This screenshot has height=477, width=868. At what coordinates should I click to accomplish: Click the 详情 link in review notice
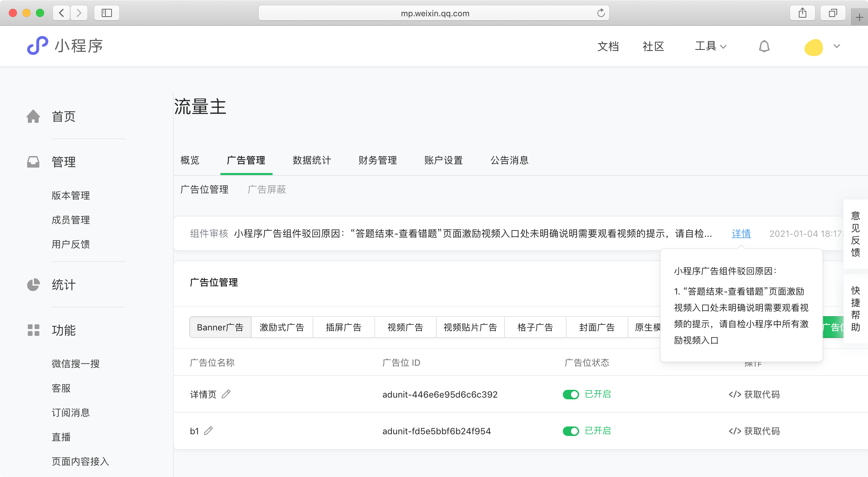click(x=741, y=233)
